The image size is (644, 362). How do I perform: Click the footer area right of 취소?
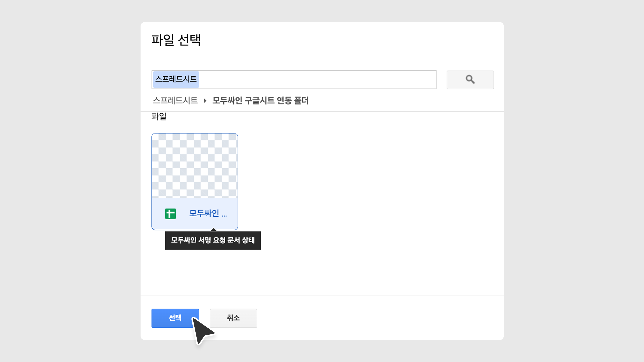(375, 318)
